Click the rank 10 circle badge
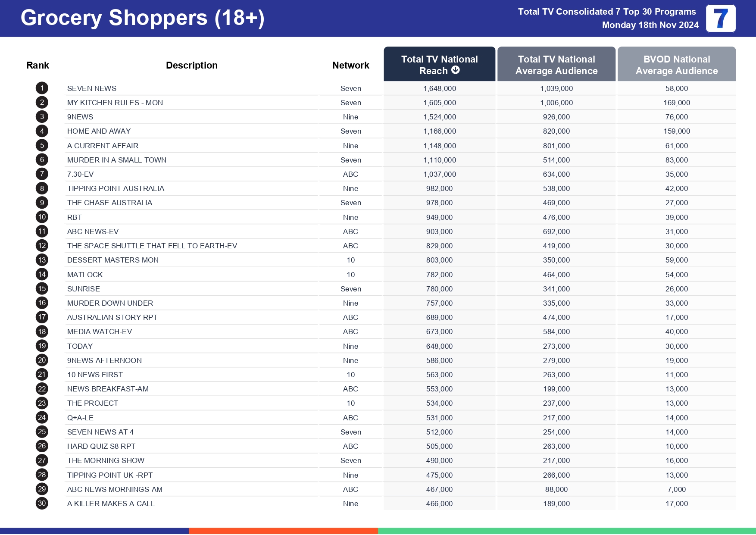Viewport: 756px width, 535px height. [x=42, y=217]
